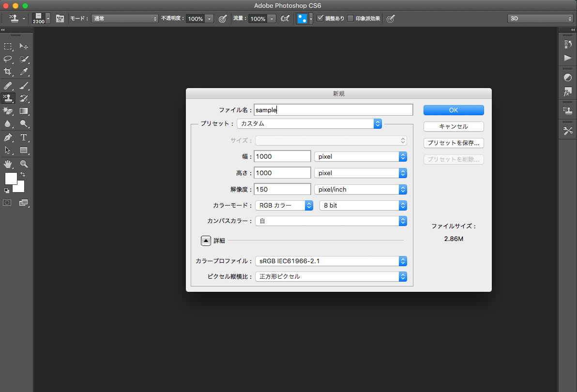The height and width of the screenshot is (392, 577).
Task: Select the Lasso tool
Action: [8, 59]
